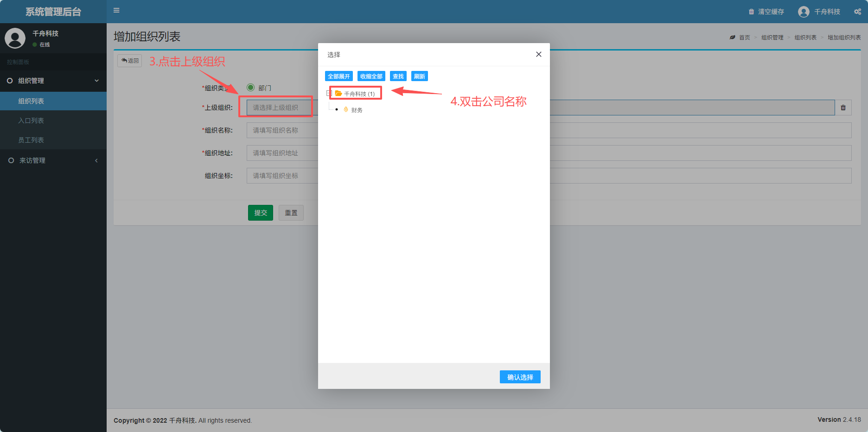Click the home icon in the breadcrumb
This screenshot has height=432, width=868.
point(732,37)
